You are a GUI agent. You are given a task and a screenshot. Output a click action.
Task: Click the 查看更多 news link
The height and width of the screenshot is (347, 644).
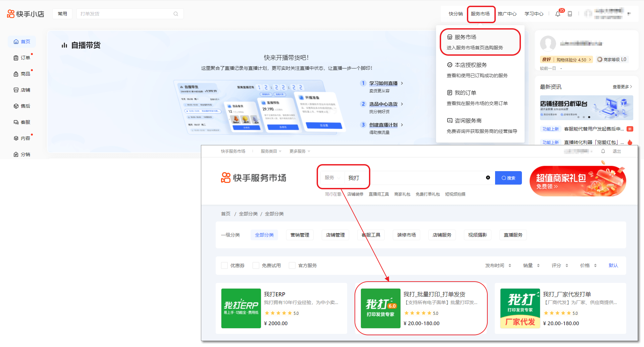pos(623,87)
